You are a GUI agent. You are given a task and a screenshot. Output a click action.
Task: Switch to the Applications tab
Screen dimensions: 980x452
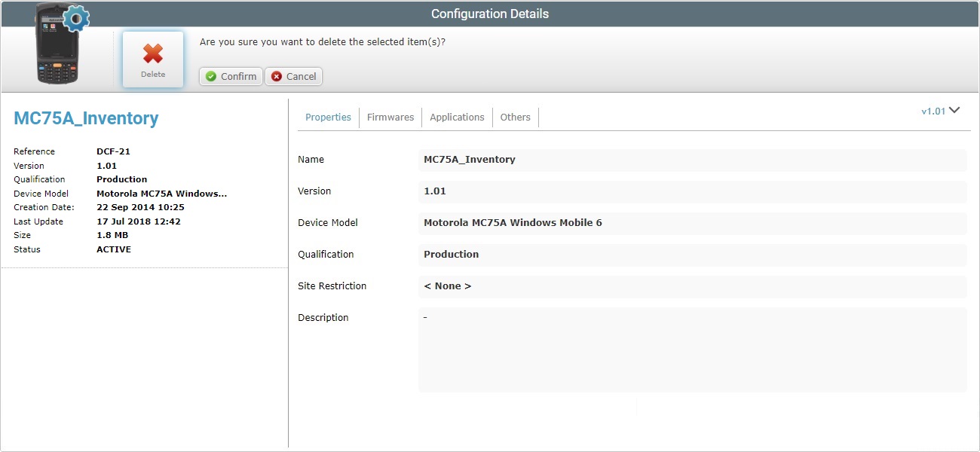click(x=456, y=117)
